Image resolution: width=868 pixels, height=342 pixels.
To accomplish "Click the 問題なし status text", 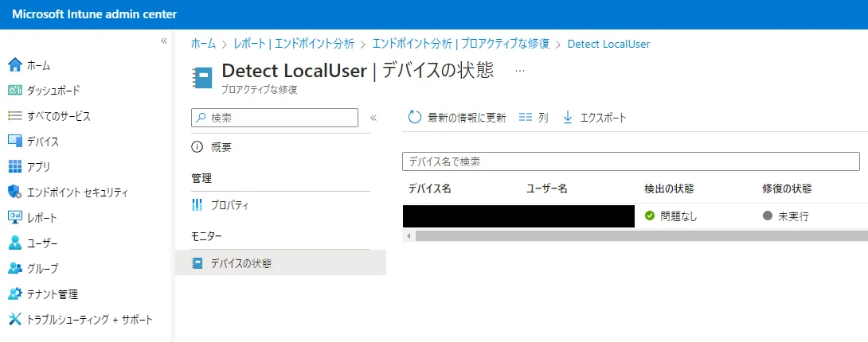I will point(678,216).
